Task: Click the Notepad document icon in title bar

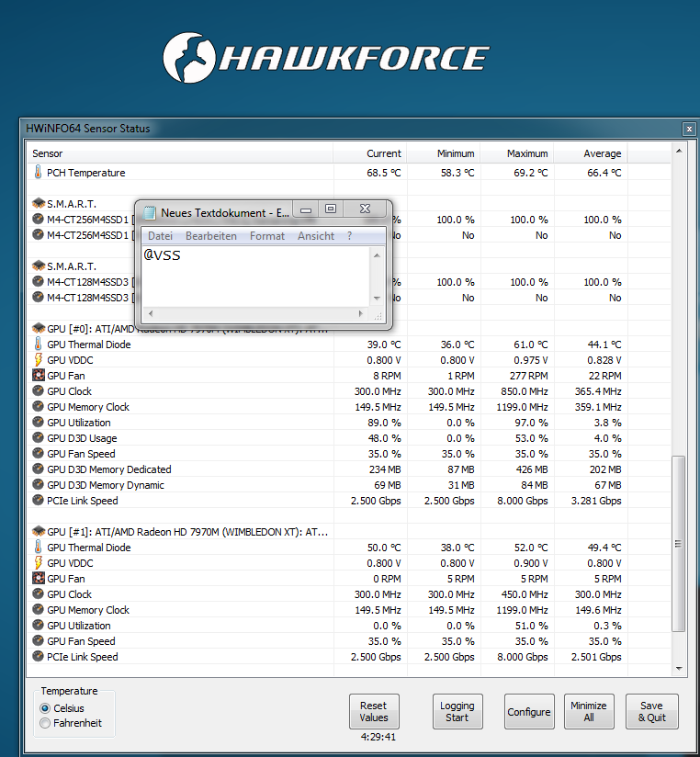Action: coord(150,212)
